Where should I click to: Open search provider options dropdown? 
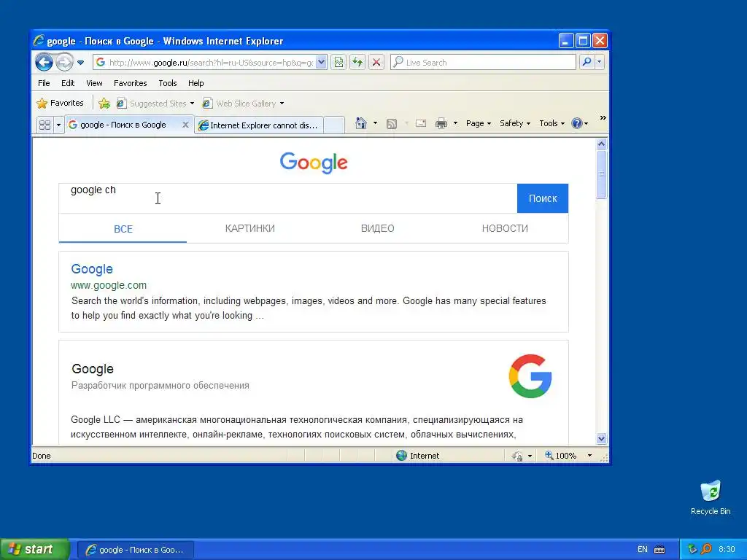click(600, 62)
